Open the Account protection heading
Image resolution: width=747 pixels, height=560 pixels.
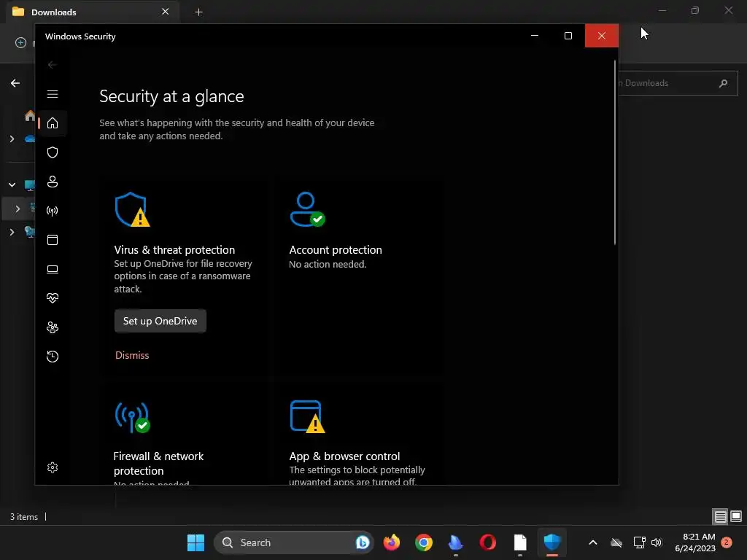click(336, 250)
